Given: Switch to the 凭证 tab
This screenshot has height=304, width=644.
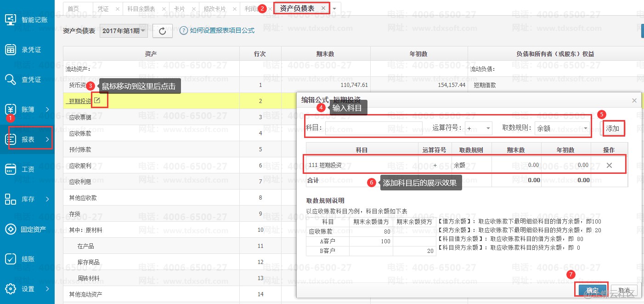Looking at the screenshot, I should tap(103, 9).
